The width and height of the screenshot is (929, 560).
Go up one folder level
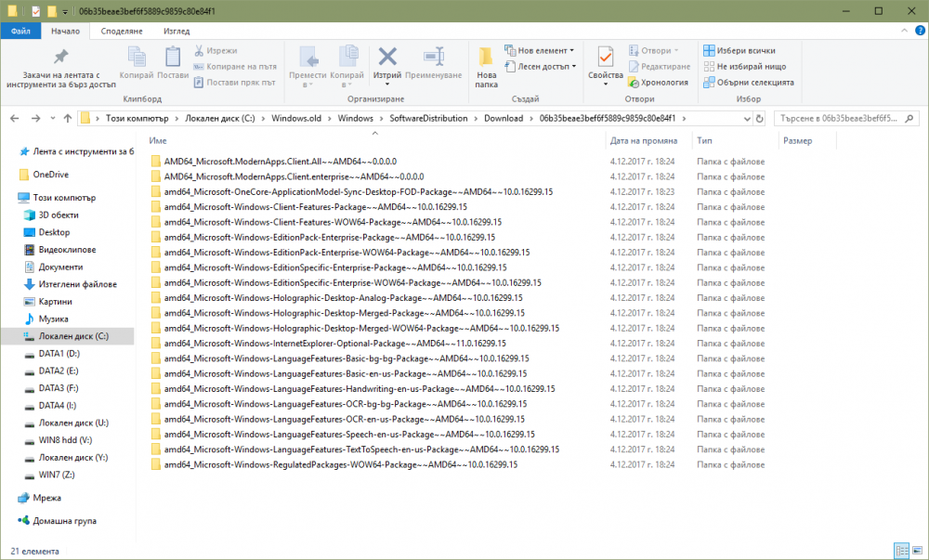68,118
